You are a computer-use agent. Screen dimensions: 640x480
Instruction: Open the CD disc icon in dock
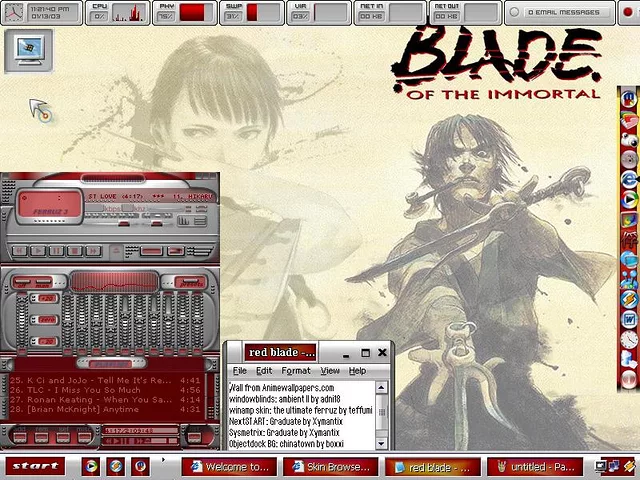pyautogui.click(x=629, y=160)
